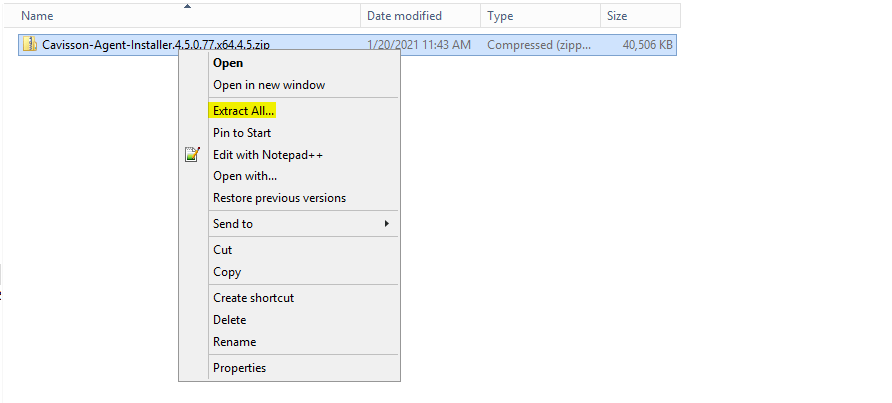
Task: Click the Notepad++ icon in context menu
Action: 193,154
